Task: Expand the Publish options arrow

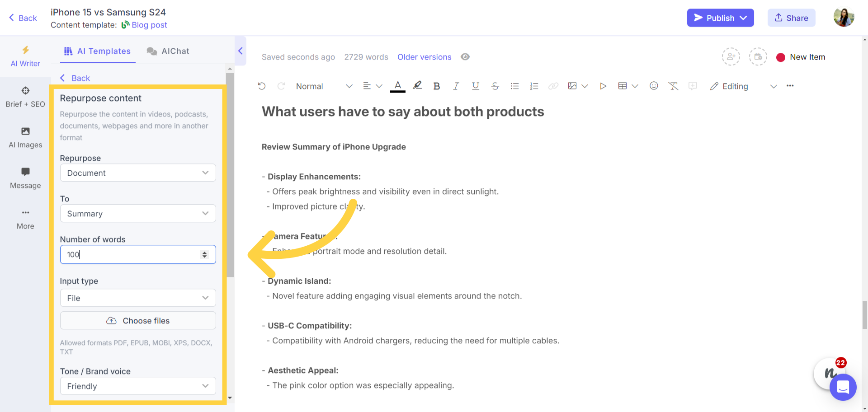Action: (743, 18)
